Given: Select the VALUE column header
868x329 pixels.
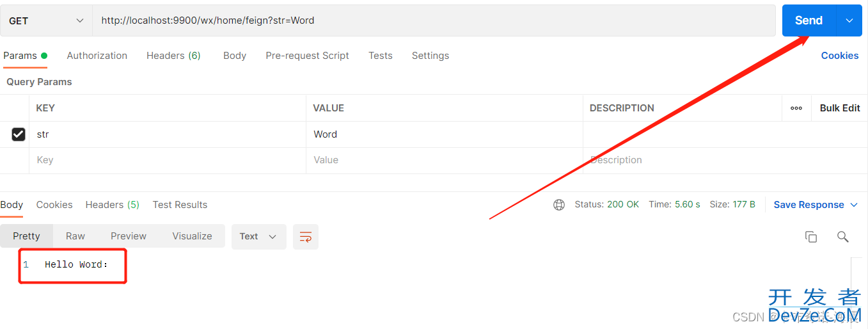Looking at the screenshot, I should [329, 108].
